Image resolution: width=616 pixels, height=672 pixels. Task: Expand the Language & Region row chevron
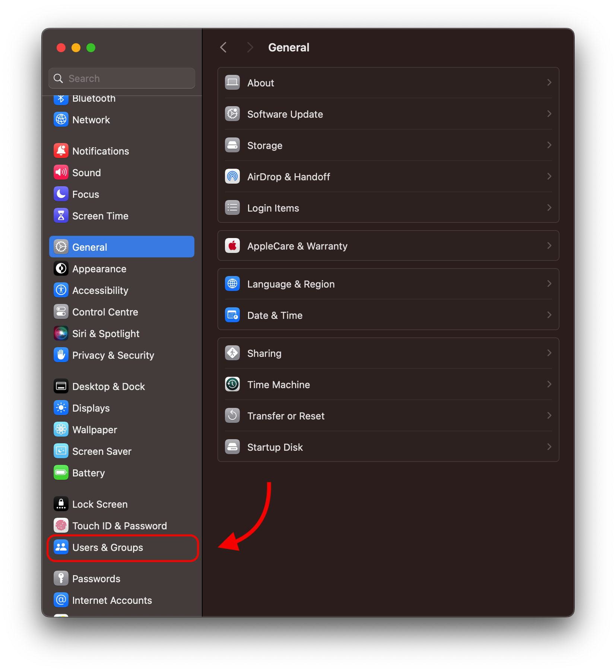click(x=549, y=283)
